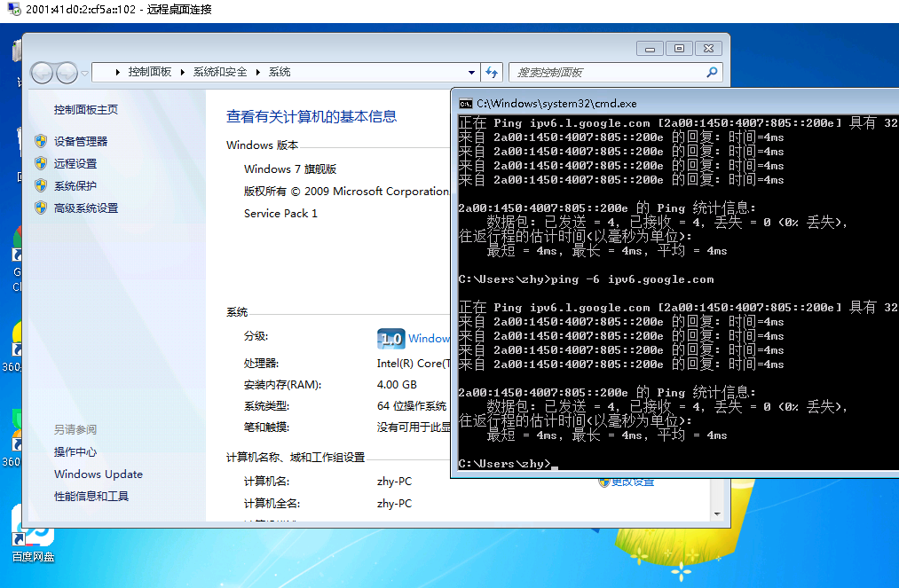Open recent pages dropdown beside navigation arrows
The width and height of the screenshot is (899, 588).
tap(85, 74)
